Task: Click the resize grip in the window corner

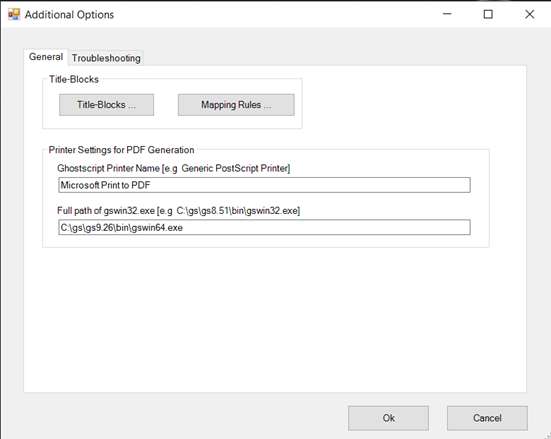Action: pyautogui.click(x=547, y=435)
